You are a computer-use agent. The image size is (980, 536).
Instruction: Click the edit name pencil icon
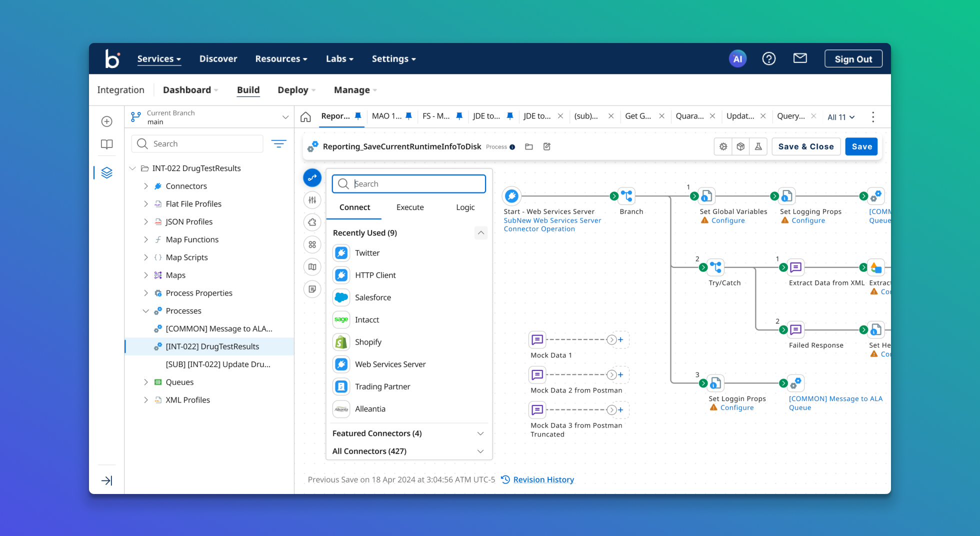[547, 146]
